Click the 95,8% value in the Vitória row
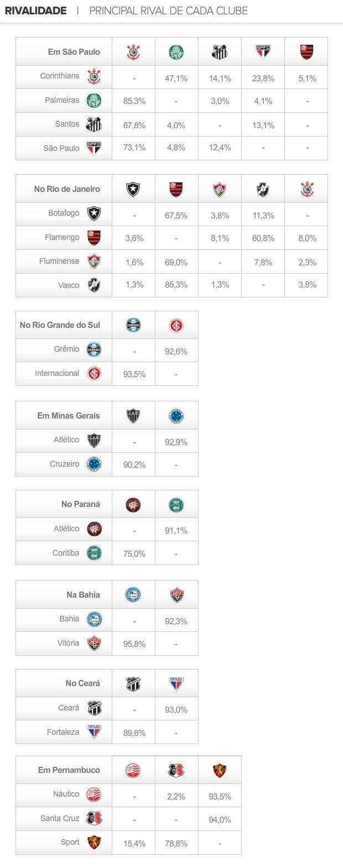Screen dimensions: 343x868 tap(134, 644)
